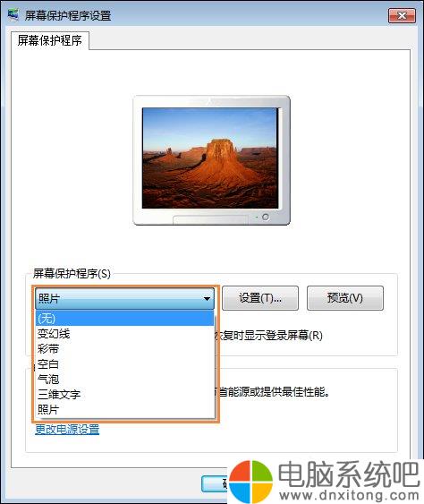
Task: Click the monitor preview desert image
Action: coord(210,158)
